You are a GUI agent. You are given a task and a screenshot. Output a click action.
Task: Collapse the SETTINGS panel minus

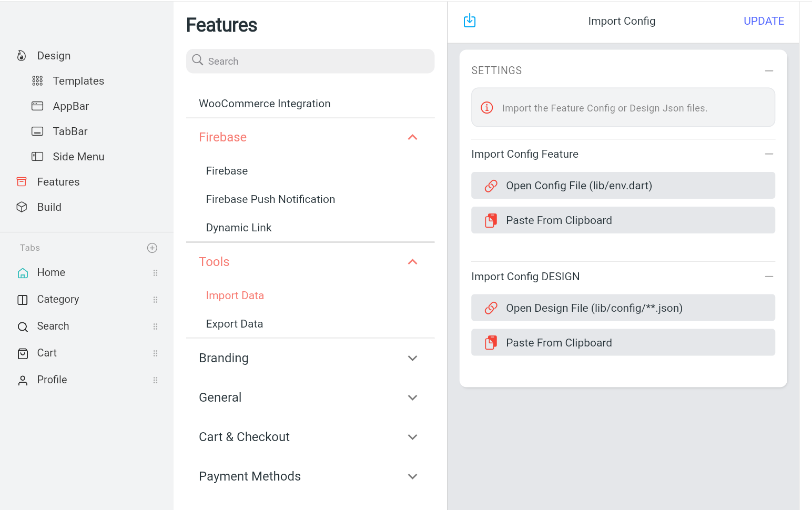click(x=769, y=70)
